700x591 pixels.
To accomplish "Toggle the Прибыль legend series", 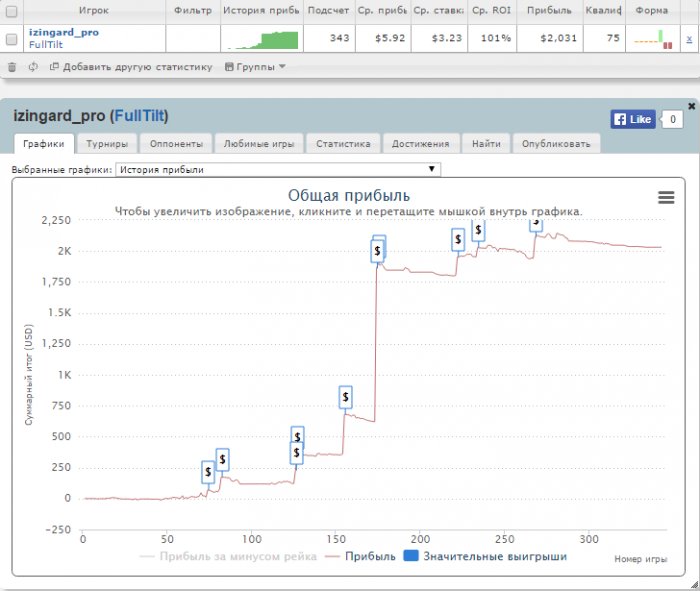I will pos(360,557).
